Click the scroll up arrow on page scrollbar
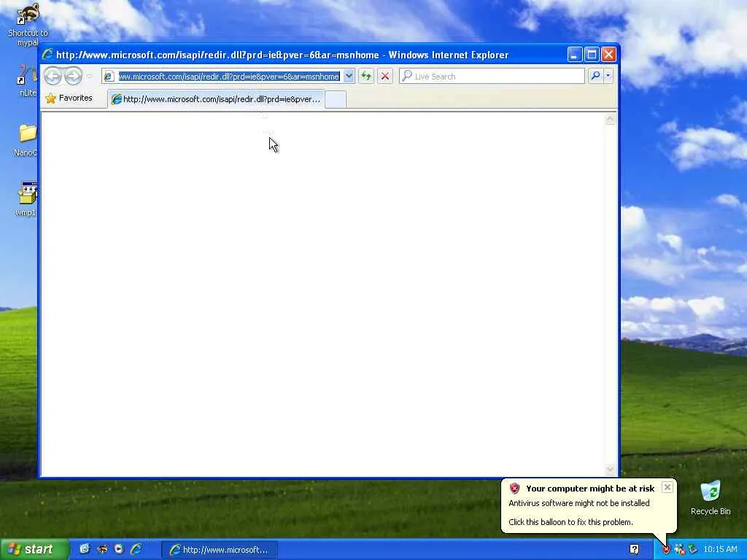Viewport: 747px width, 560px height. tap(611, 119)
